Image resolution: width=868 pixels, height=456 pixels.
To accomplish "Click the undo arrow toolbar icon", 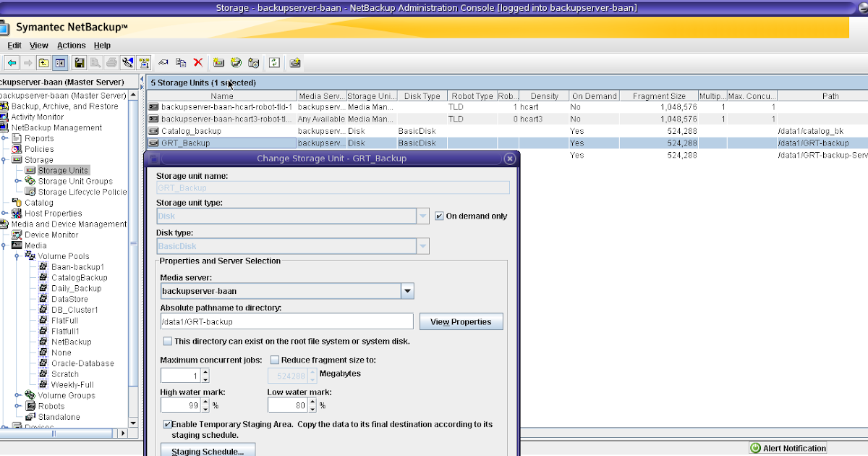I will pyautogui.click(x=163, y=63).
